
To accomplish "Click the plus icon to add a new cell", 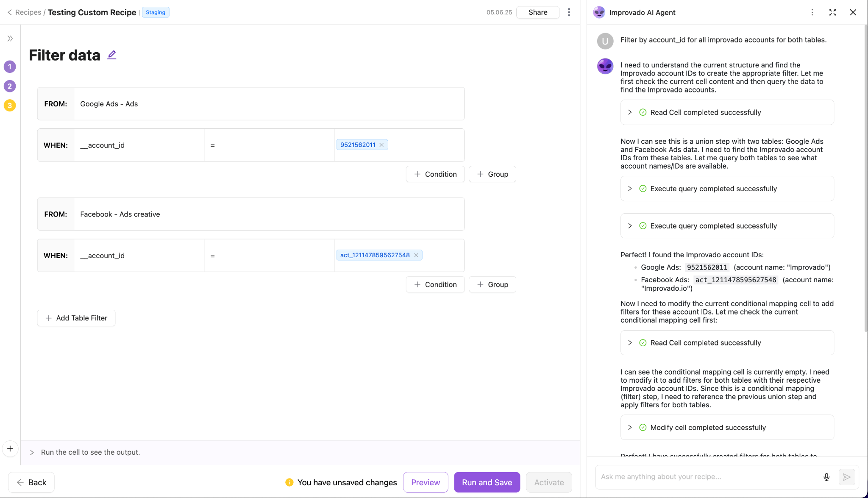I will coord(10,448).
